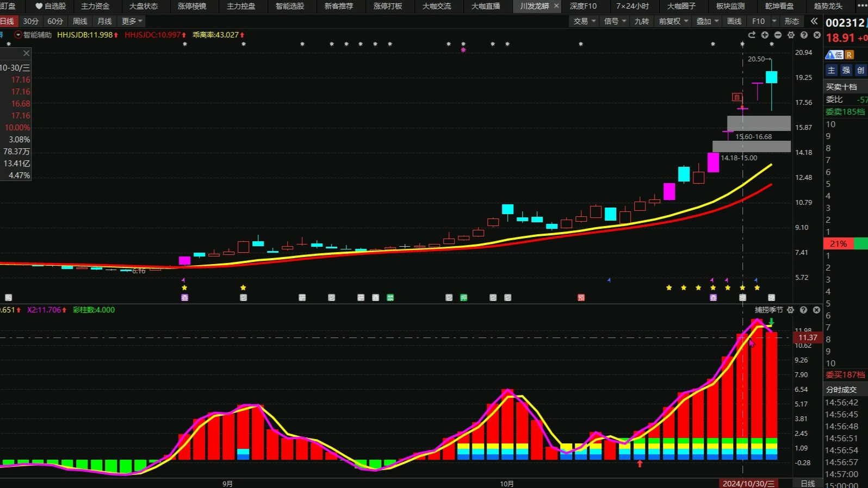The image size is (868, 488).
Task: Expand the 更多 period dropdown
Action: tap(132, 21)
